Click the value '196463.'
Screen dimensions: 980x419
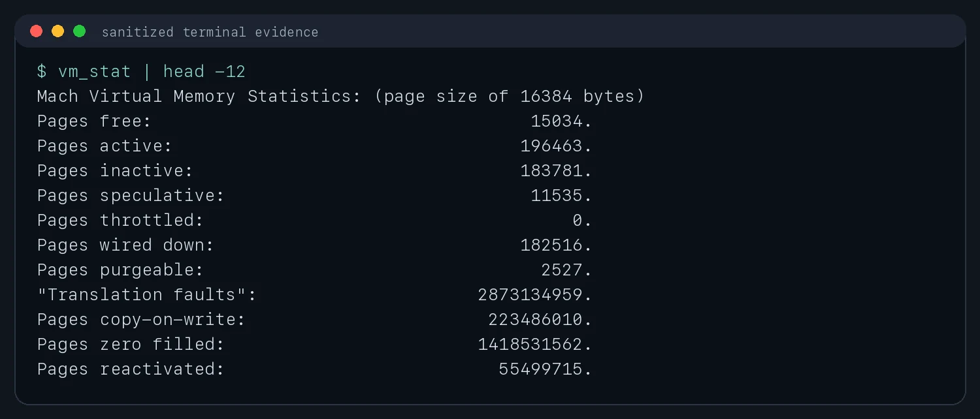pyautogui.click(x=556, y=146)
